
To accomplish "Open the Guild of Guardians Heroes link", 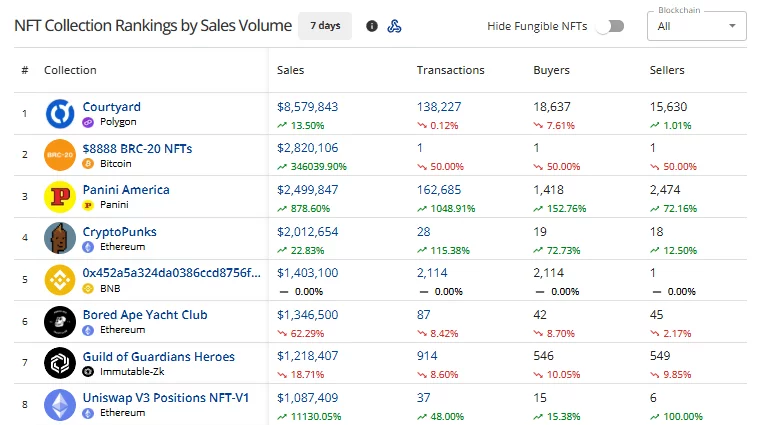I will [x=159, y=356].
